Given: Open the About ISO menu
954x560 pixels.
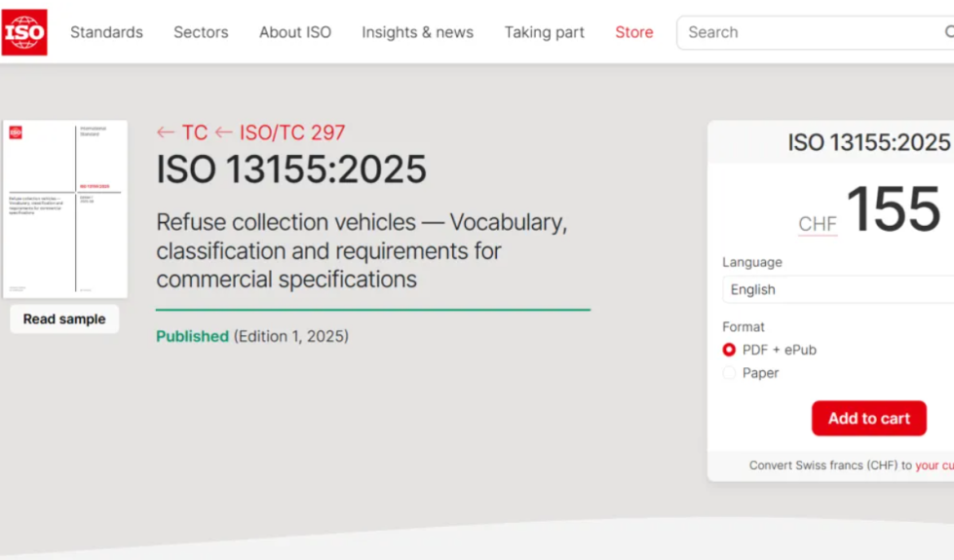Looking at the screenshot, I should [x=295, y=32].
